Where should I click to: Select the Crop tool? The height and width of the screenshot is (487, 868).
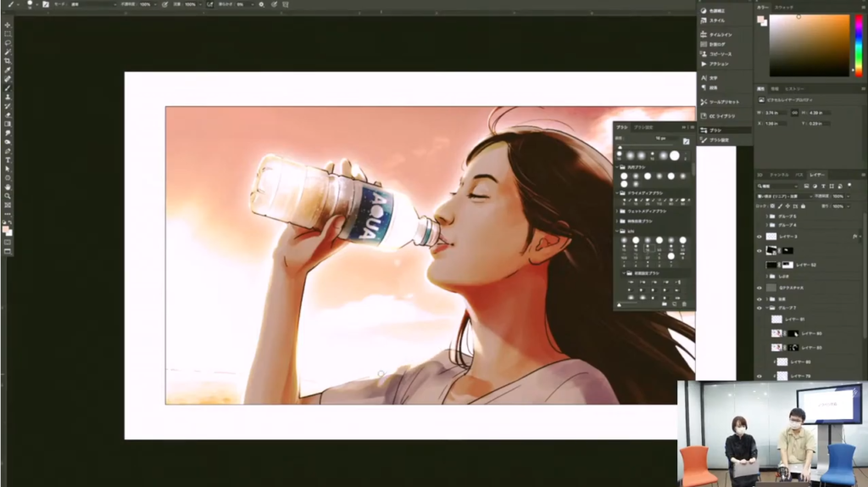[x=8, y=61]
